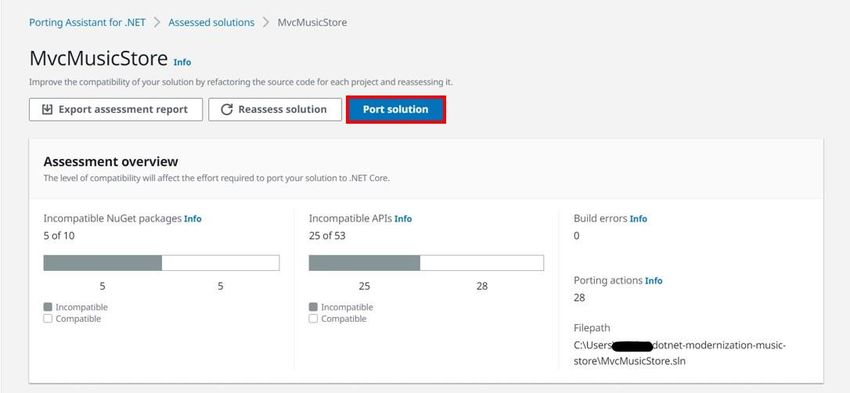Image resolution: width=850 pixels, height=393 pixels.
Task: Open Info next to Build errors
Action: [x=638, y=219]
